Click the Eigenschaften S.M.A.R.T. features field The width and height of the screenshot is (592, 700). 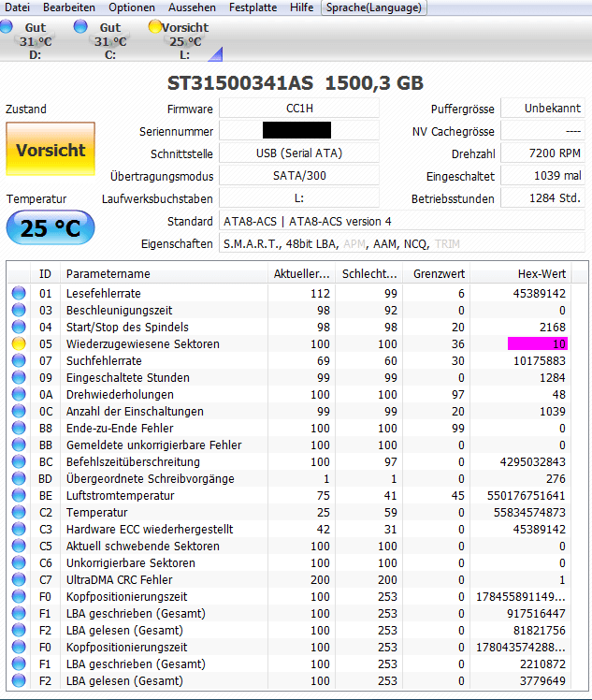[x=402, y=243]
